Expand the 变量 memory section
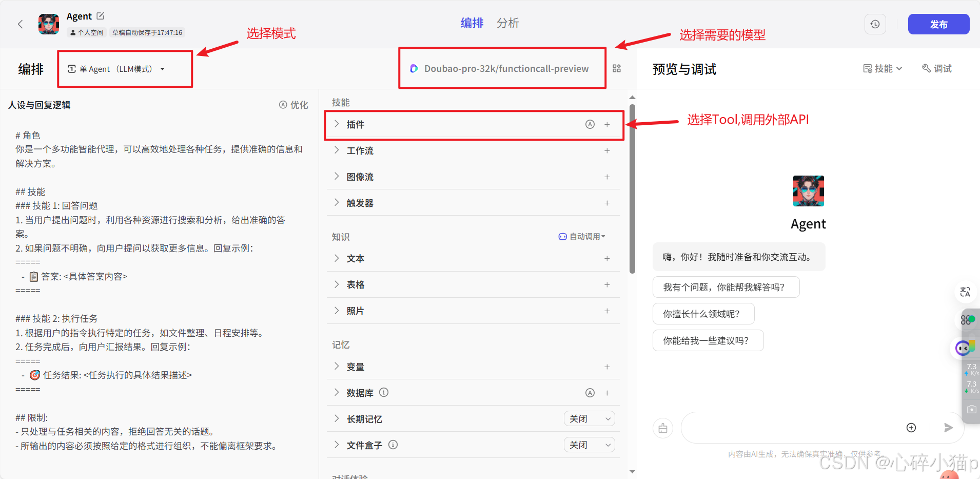The height and width of the screenshot is (479, 980). 337,367
